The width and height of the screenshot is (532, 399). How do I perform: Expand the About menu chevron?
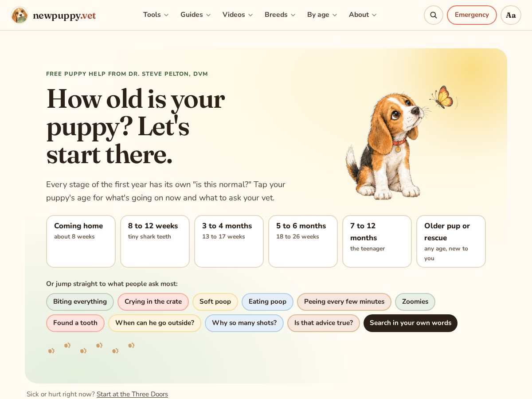point(374,15)
